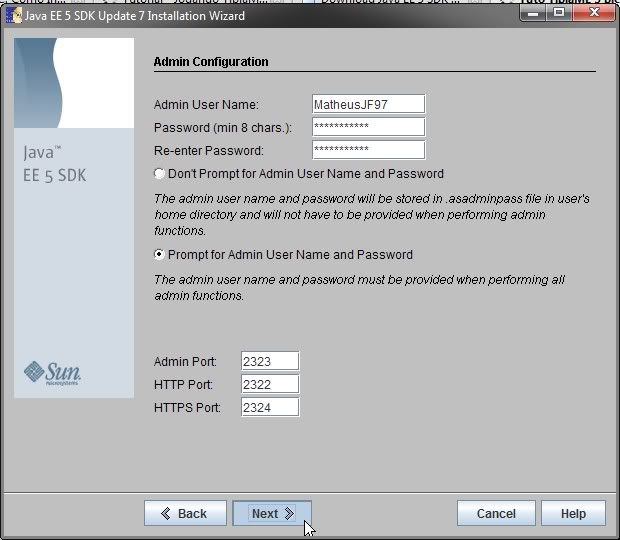Click the Next button arrow icon
Viewport: 620px width, 540px height.
click(290, 514)
